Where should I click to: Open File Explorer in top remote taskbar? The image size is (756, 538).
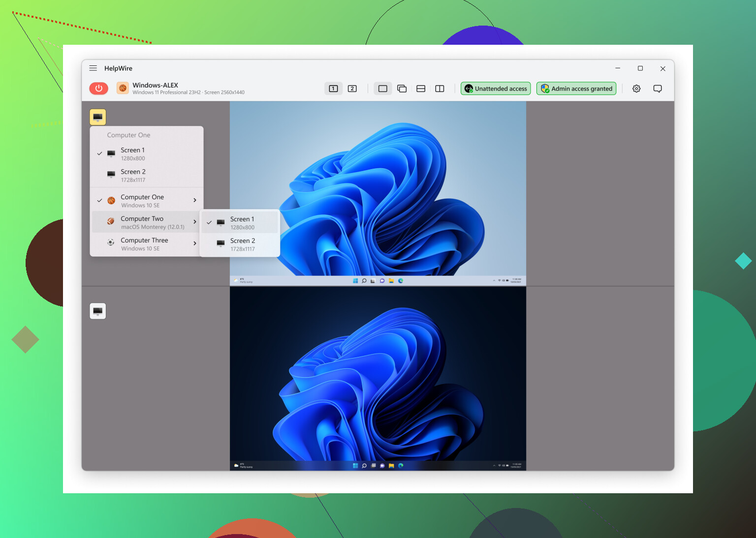click(391, 281)
